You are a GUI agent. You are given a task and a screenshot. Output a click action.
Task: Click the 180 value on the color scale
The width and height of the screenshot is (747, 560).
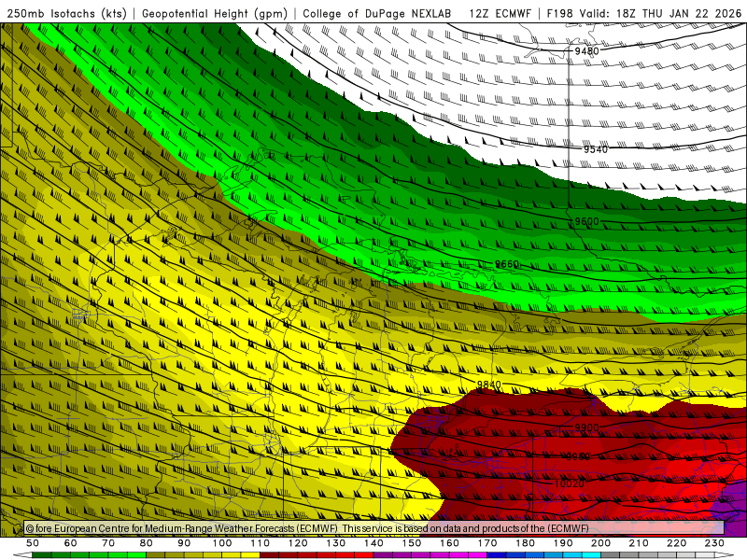click(526, 543)
